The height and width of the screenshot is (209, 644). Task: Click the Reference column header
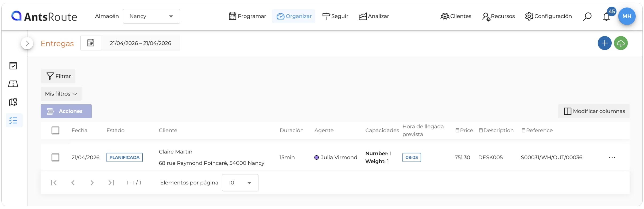(537, 131)
